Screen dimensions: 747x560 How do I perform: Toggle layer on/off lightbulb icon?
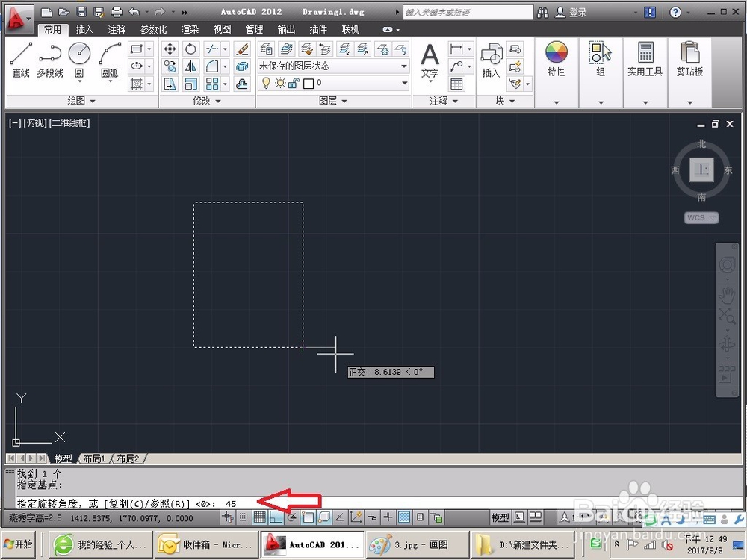pyautogui.click(x=267, y=84)
